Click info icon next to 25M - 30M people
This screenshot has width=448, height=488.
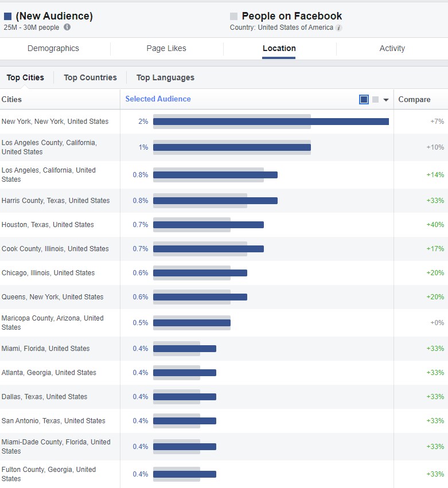click(67, 28)
